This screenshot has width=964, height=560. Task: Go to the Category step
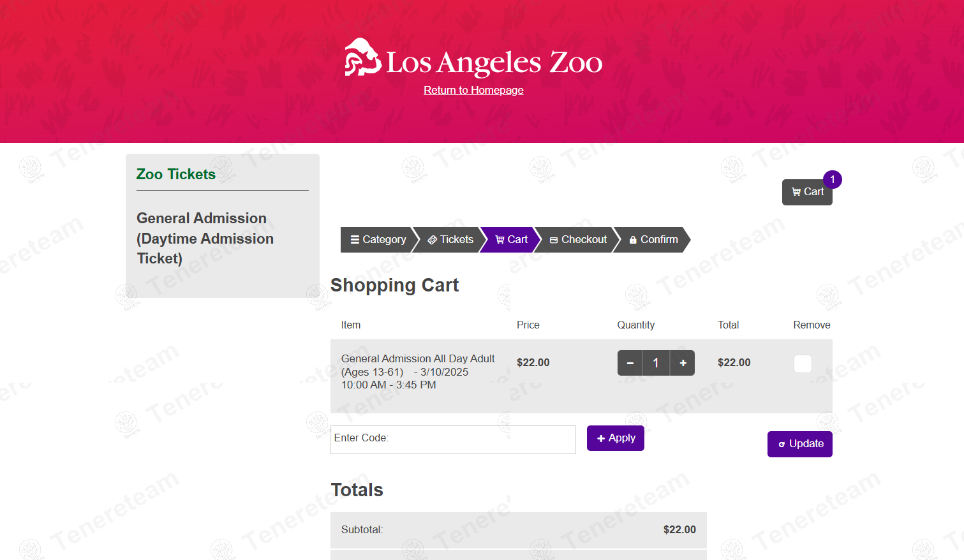pos(378,240)
